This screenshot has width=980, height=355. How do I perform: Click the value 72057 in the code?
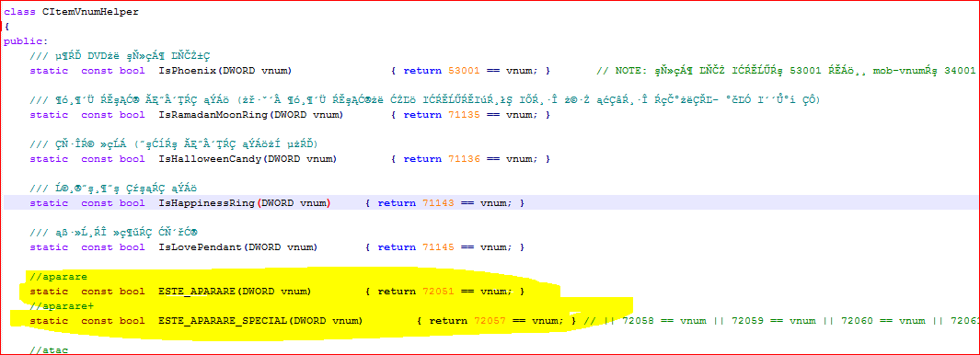tap(490, 321)
